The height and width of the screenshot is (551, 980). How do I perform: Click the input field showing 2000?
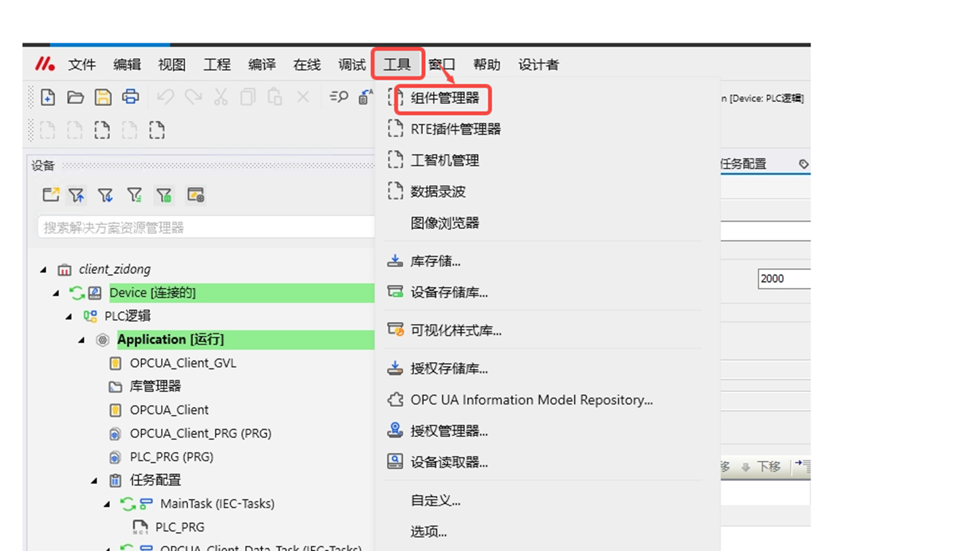point(783,279)
